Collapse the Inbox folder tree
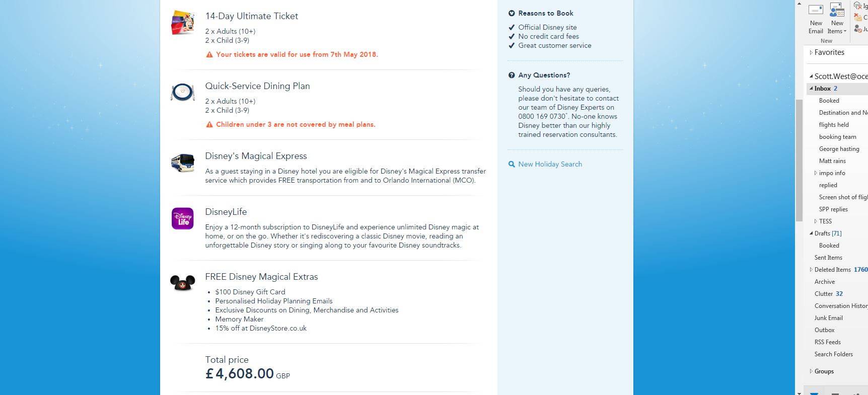Viewport: 868px width, 395px height. click(811, 89)
